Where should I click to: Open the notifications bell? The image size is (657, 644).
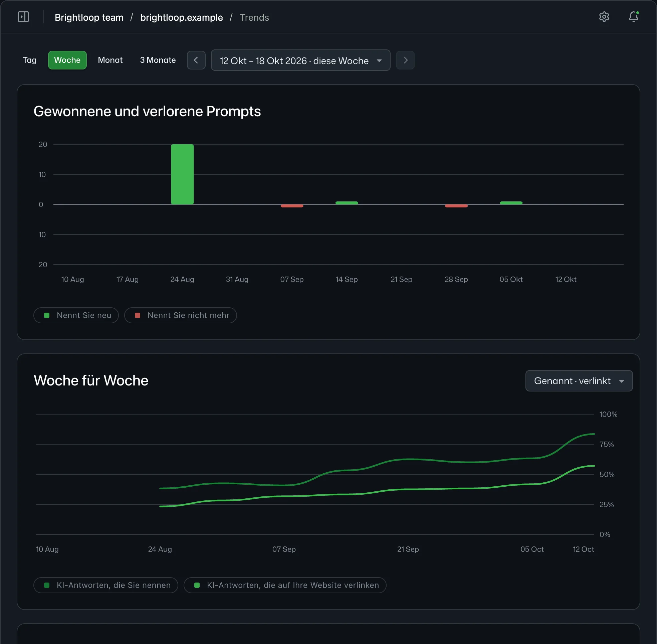click(x=633, y=17)
